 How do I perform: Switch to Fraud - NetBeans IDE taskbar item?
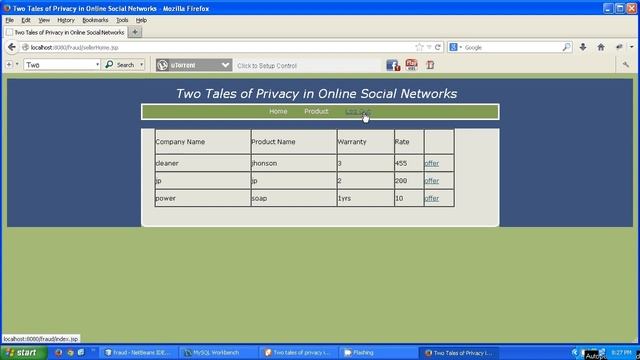pyautogui.click(x=138, y=353)
